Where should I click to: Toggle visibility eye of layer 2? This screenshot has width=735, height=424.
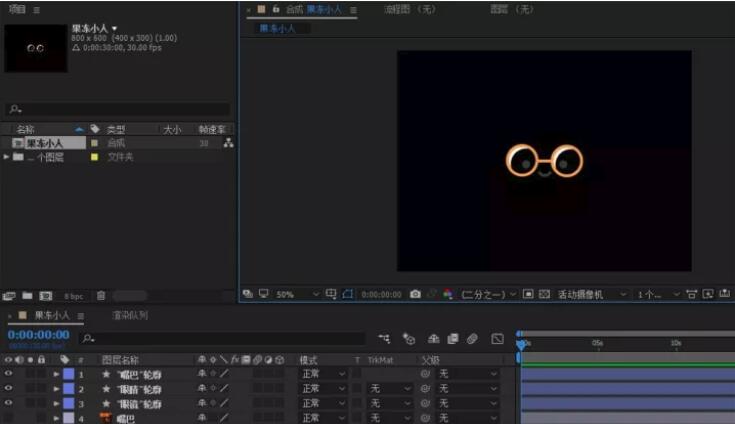[x=9, y=389]
